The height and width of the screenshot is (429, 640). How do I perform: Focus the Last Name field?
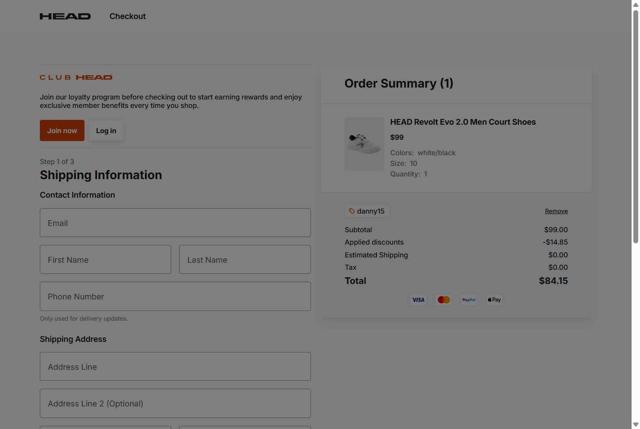(x=245, y=260)
